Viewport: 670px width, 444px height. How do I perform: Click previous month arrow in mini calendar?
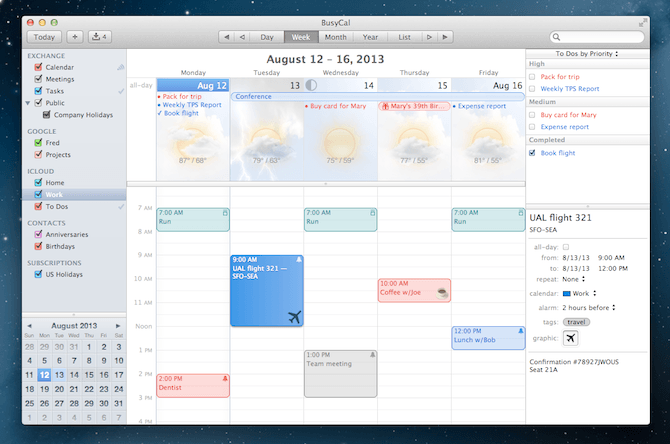29,326
